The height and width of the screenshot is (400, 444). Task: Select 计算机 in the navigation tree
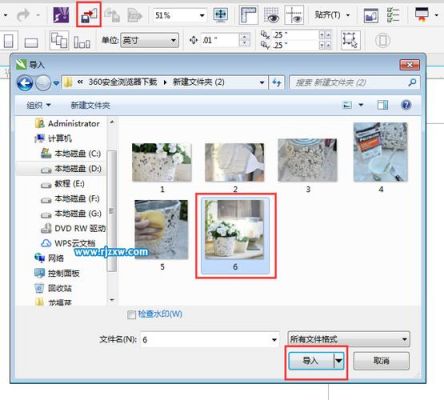pyautogui.click(x=53, y=138)
